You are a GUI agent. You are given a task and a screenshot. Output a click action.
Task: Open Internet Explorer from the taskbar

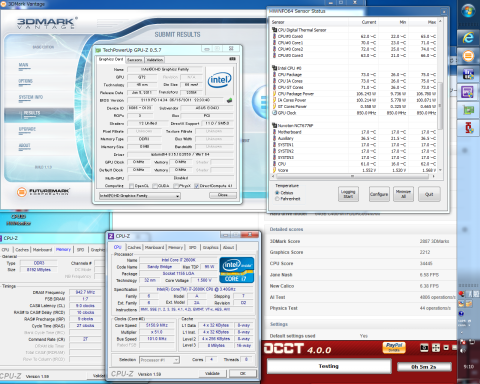(x=468, y=37)
